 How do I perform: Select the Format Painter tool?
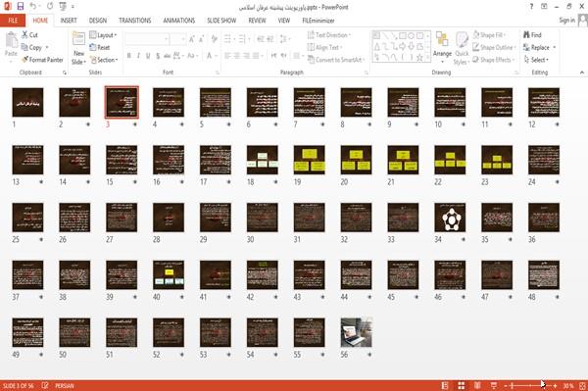tap(42, 60)
